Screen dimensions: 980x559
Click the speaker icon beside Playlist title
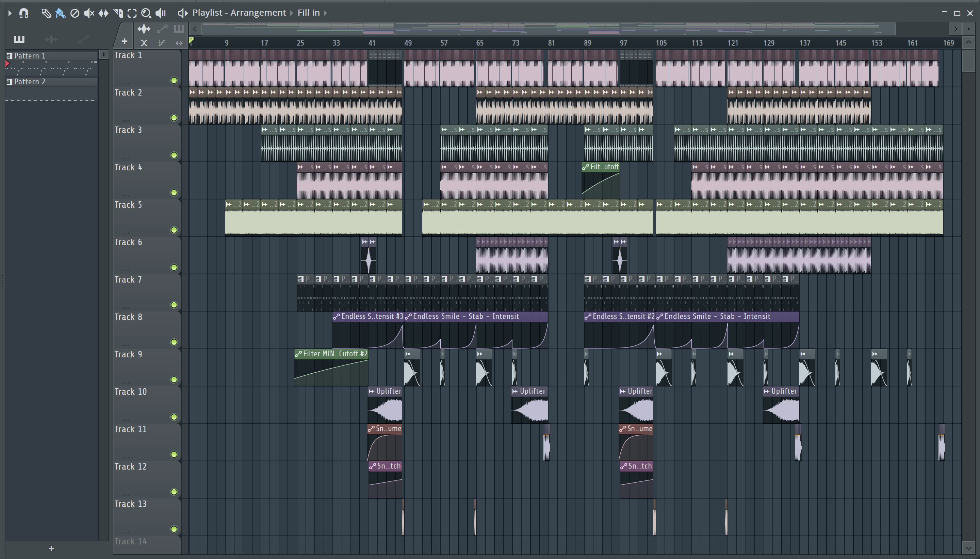182,13
